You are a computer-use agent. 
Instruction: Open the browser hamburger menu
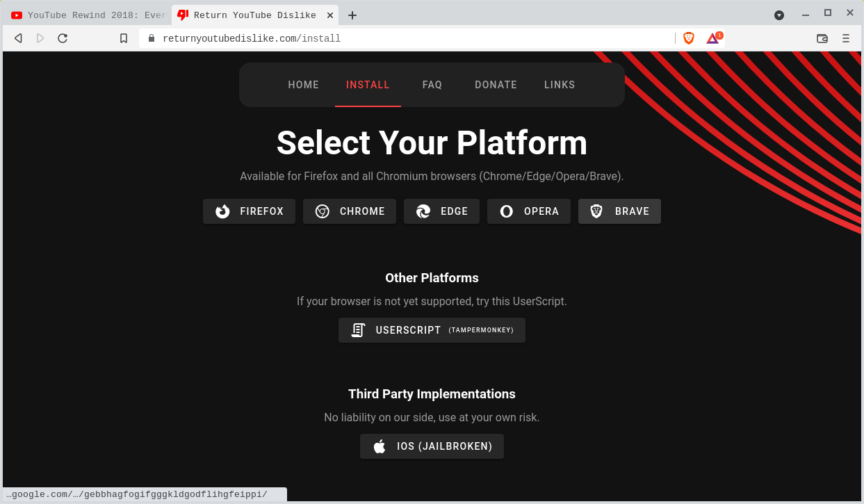coord(846,38)
